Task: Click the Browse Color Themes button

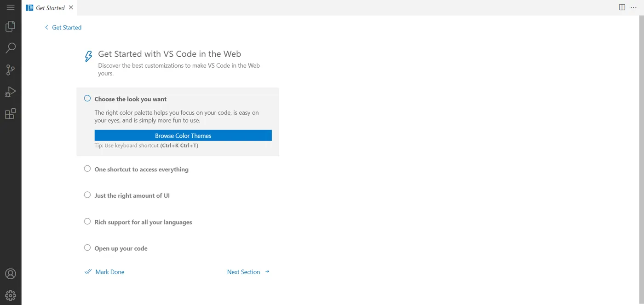Action: pyautogui.click(x=183, y=135)
